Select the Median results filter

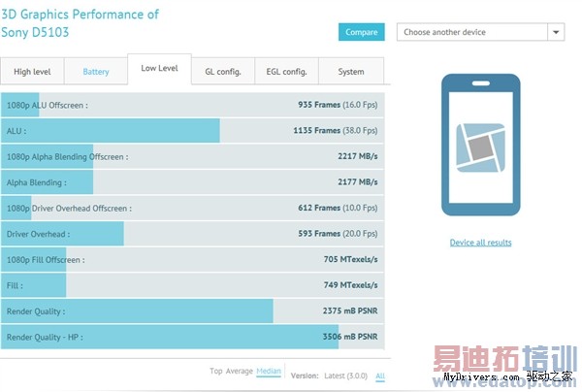coord(269,371)
